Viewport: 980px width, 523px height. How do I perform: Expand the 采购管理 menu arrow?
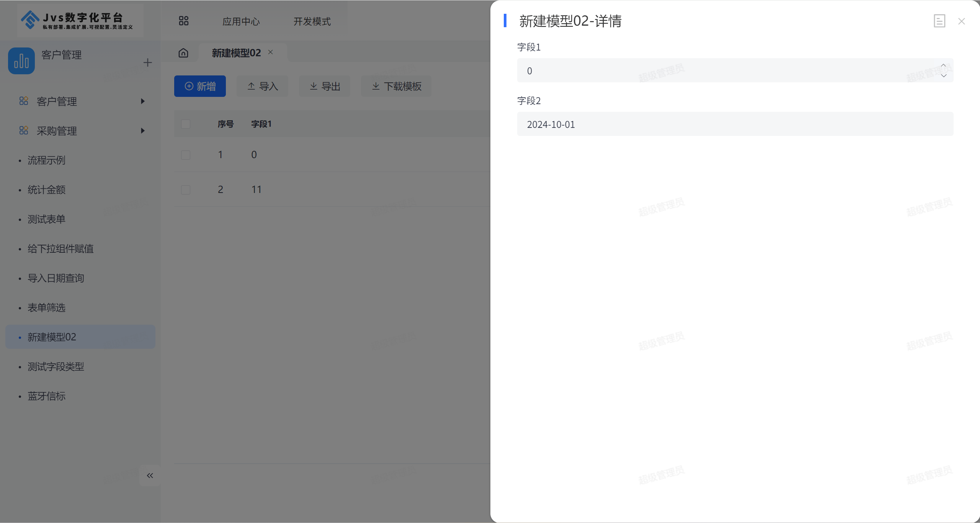tap(143, 131)
